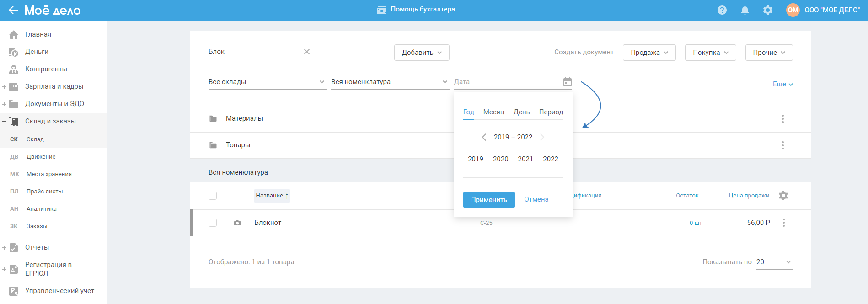This screenshot has height=304, width=868.
Task: Click the camera icon for Блокнот
Action: 237,223
